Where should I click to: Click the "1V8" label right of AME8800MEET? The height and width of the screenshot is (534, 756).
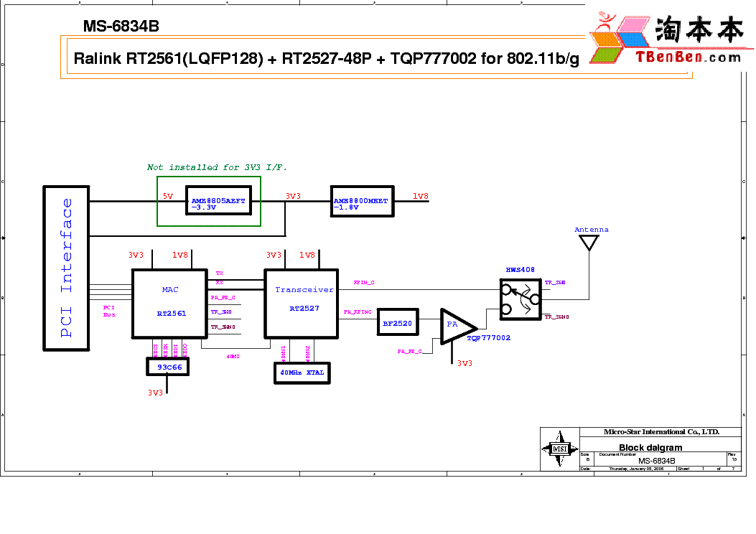421,196
